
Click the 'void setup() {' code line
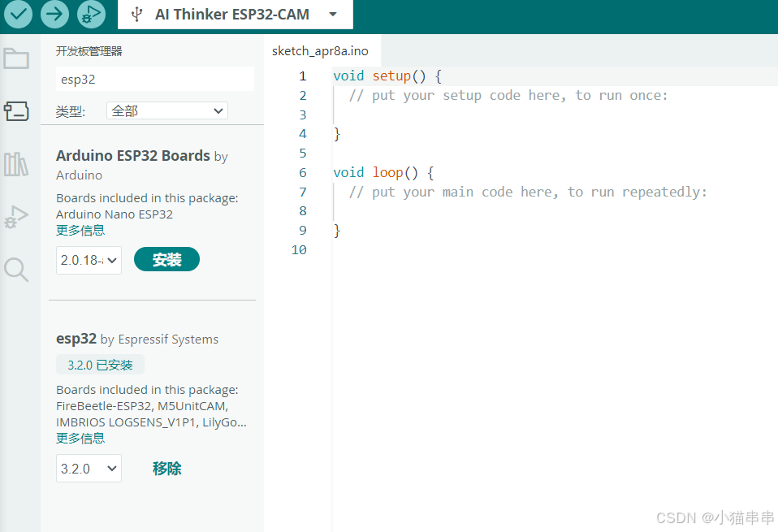tap(387, 76)
